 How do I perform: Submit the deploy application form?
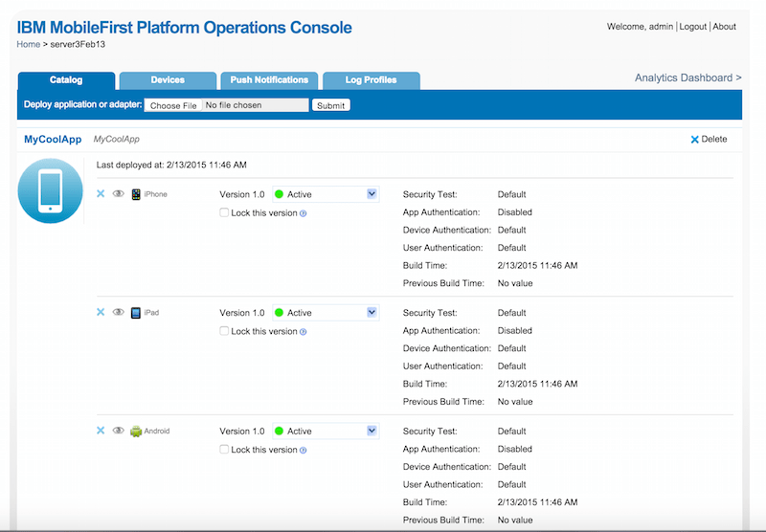(330, 105)
